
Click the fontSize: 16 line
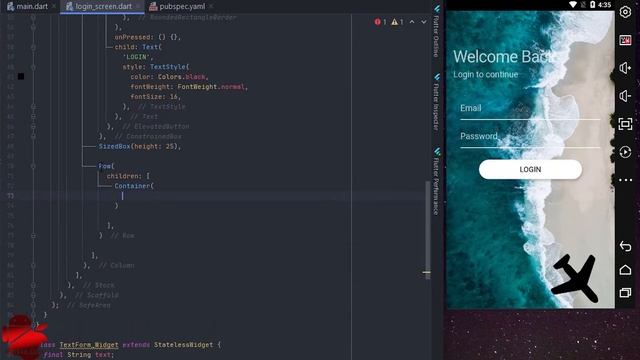156,97
